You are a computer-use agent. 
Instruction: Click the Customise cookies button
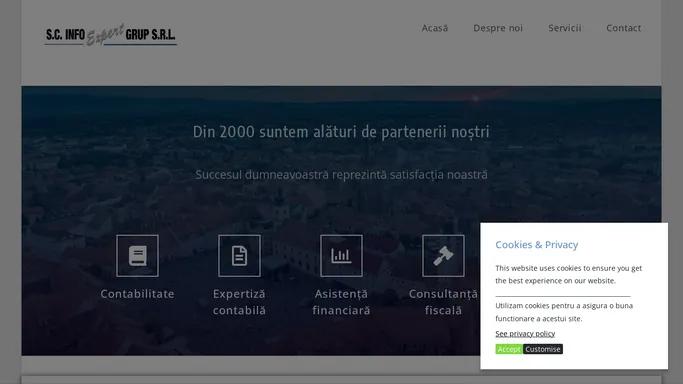click(543, 349)
